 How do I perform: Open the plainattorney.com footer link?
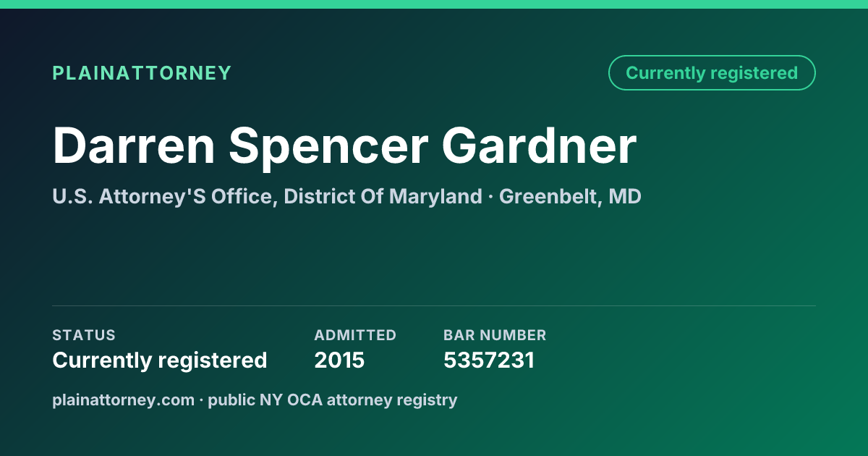click(123, 400)
